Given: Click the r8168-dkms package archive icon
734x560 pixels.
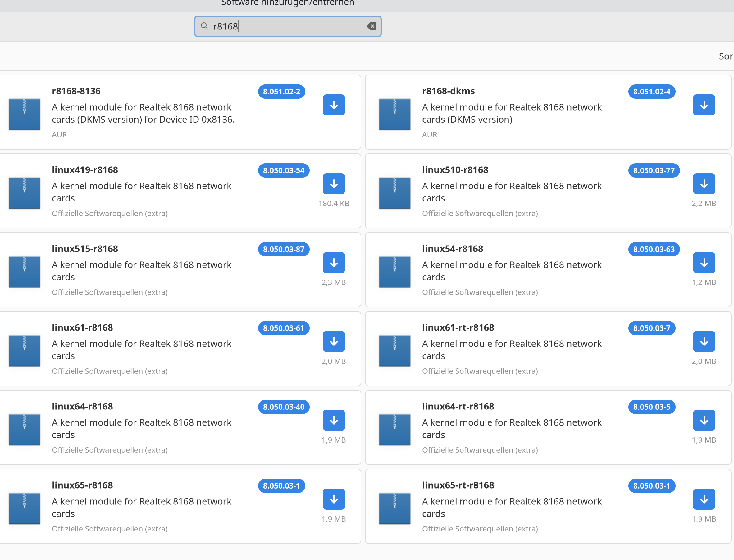Looking at the screenshot, I should pyautogui.click(x=394, y=114).
